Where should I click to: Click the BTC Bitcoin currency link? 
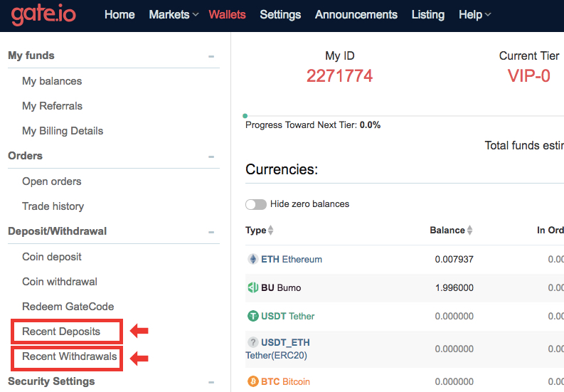285,381
